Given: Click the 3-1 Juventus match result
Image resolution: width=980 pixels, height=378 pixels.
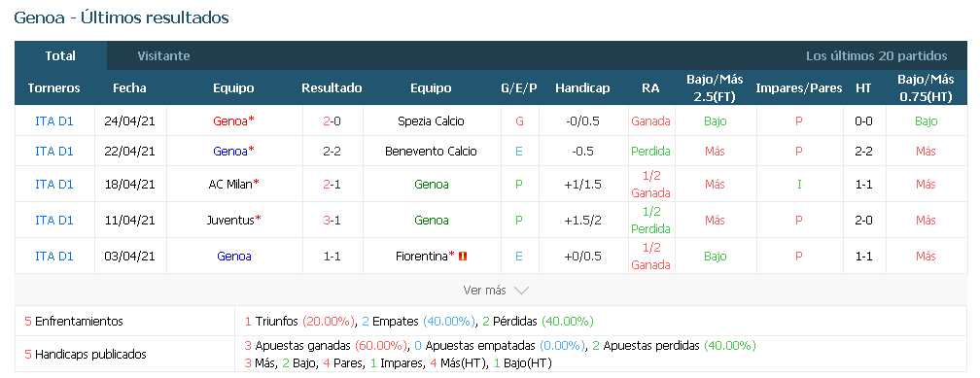Looking at the screenshot, I should [x=332, y=220].
